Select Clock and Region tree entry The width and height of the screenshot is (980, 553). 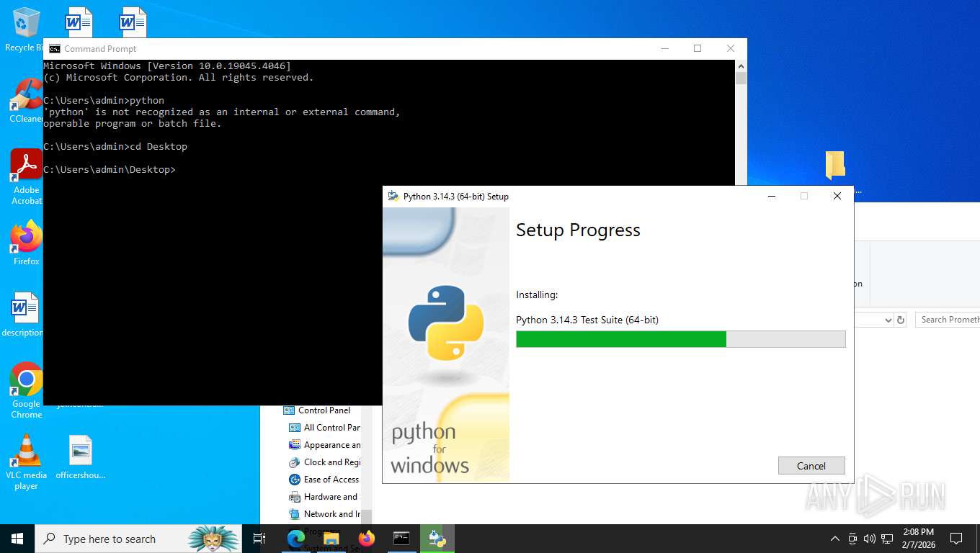pyautogui.click(x=324, y=462)
